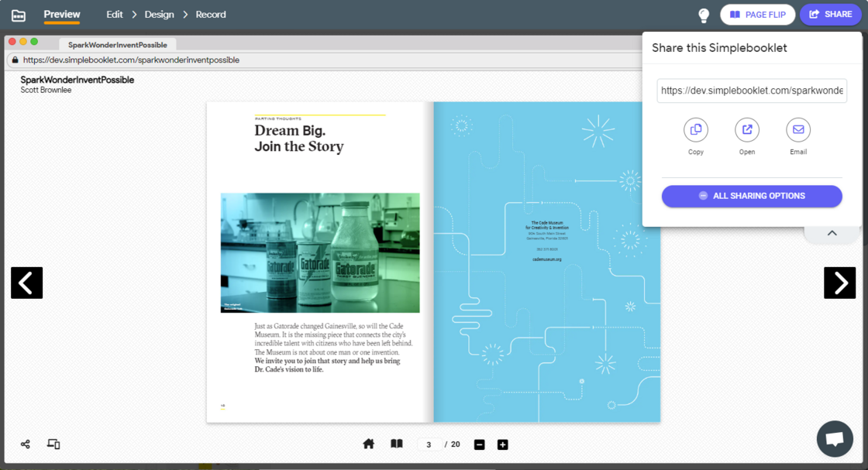Click the device preview icon at bottom left

(x=53, y=444)
